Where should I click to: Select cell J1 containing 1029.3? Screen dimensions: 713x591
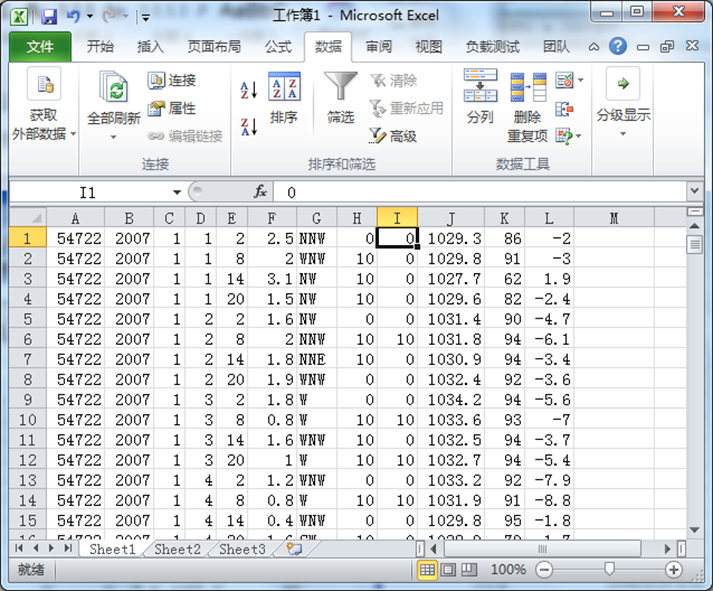(451, 238)
